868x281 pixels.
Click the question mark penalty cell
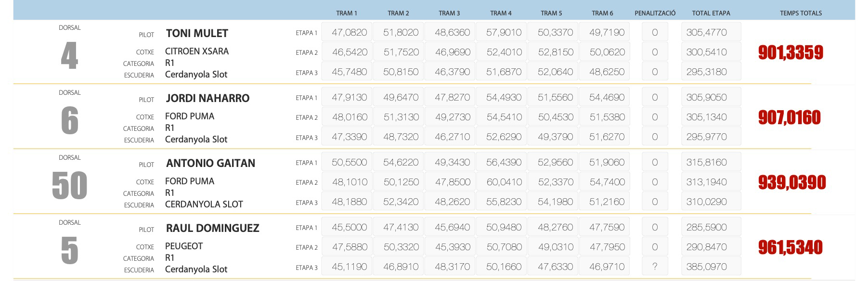[x=655, y=267]
